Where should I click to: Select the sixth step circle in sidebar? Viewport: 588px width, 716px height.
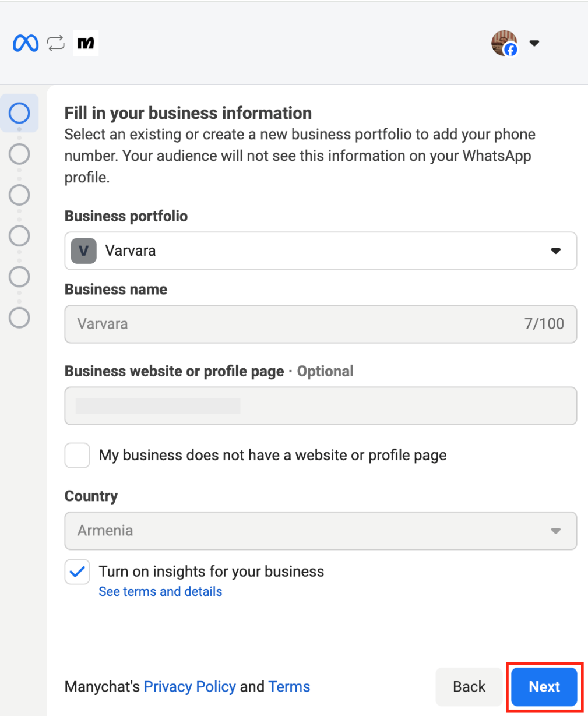point(19,318)
